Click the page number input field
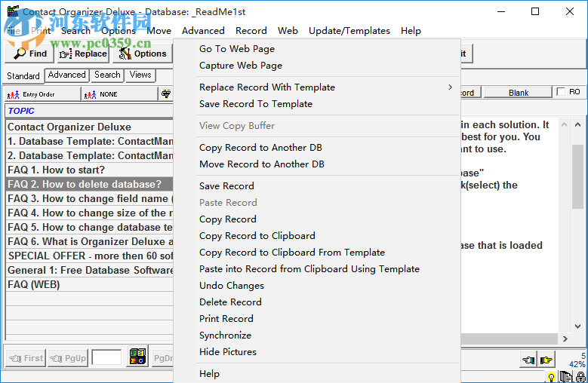Image resolution: width=588 pixels, height=383 pixels. 106,357
